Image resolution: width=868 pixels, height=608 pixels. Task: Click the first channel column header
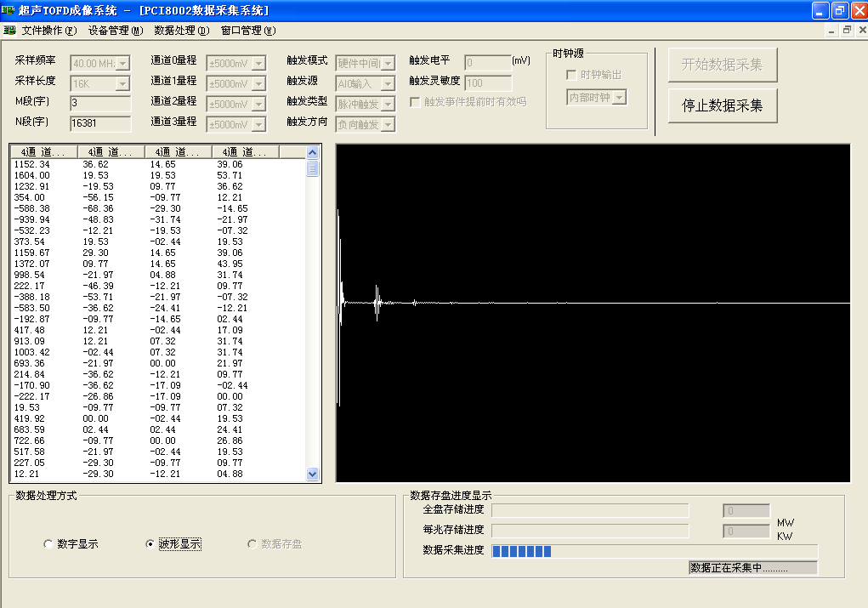(x=44, y=152)
